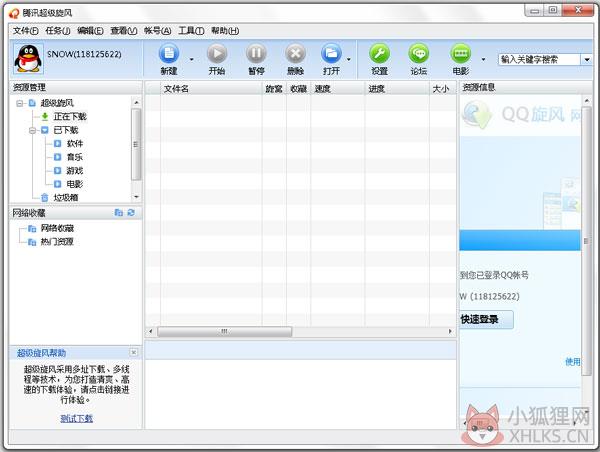
Task: Click the 测试下载 link
Action: [77, 418]
